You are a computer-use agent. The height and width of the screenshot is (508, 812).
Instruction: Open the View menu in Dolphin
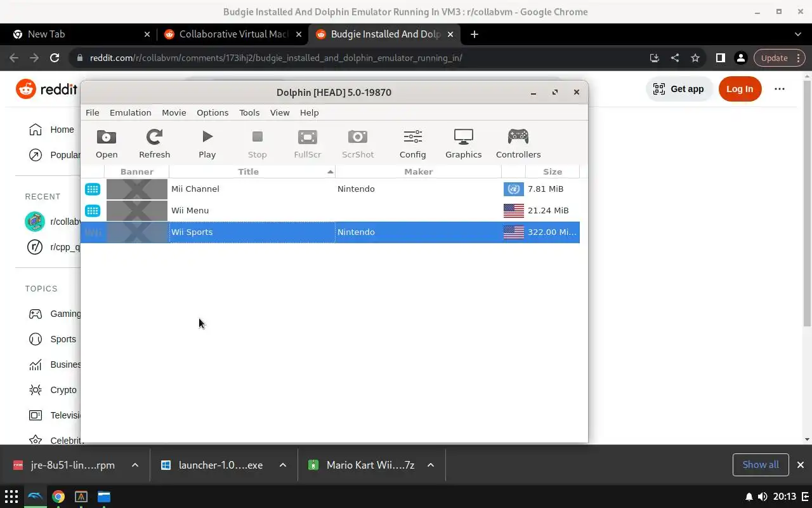click(x=280, y=112)
